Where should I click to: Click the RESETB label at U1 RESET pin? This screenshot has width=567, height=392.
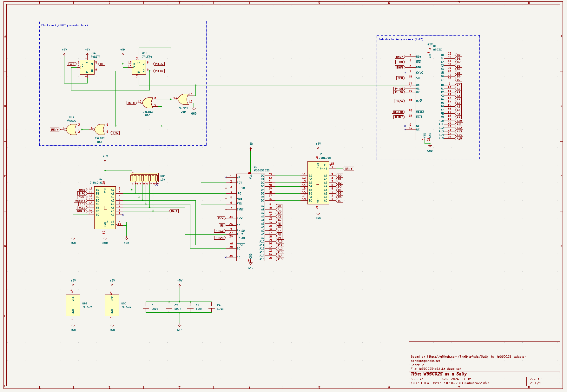coord(398,112)
